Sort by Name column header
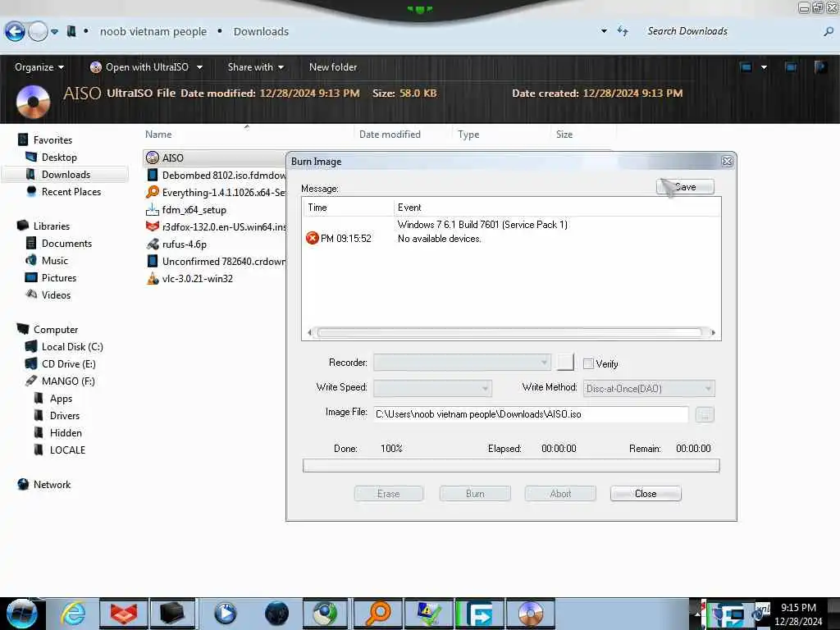This screenshot has height=630, width=840. pos(249,135)
